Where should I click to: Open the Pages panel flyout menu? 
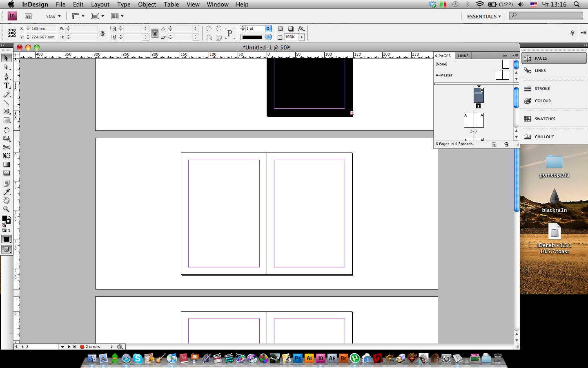coord(516,56)
